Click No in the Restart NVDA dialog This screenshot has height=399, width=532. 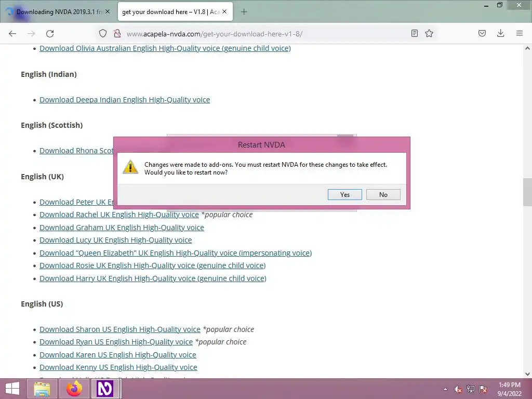[383, 195]
